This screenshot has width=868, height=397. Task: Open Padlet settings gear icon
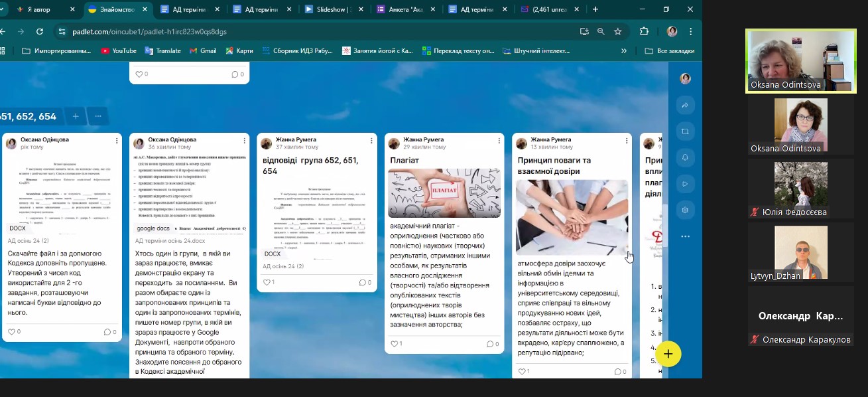685,210
